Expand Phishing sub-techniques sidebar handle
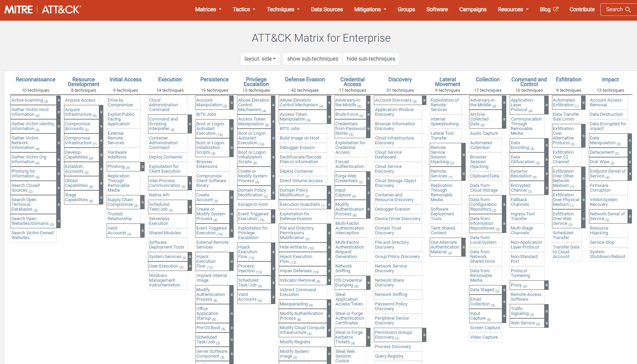Screen dimensions: 637x364 coord(143,167)
